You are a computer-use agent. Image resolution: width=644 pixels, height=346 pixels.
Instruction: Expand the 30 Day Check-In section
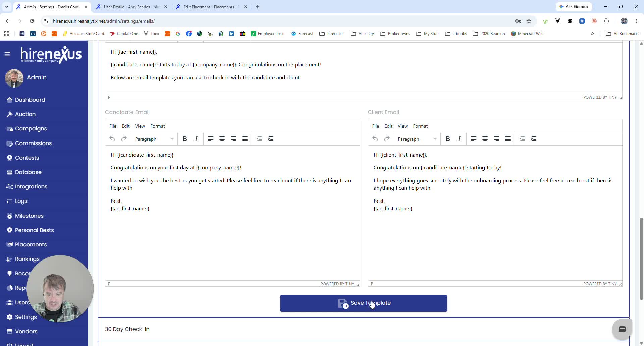[x=364, y=329]
